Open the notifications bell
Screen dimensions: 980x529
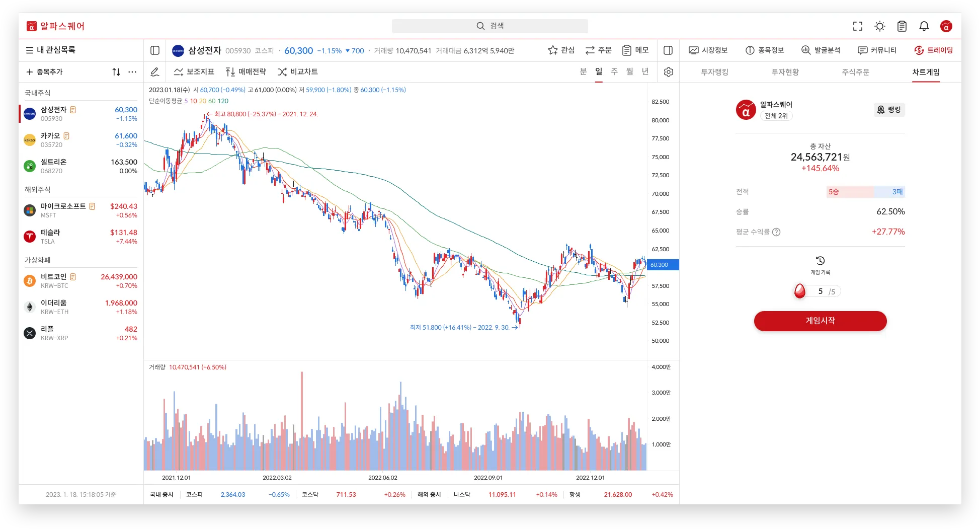[x=924, y=26]
